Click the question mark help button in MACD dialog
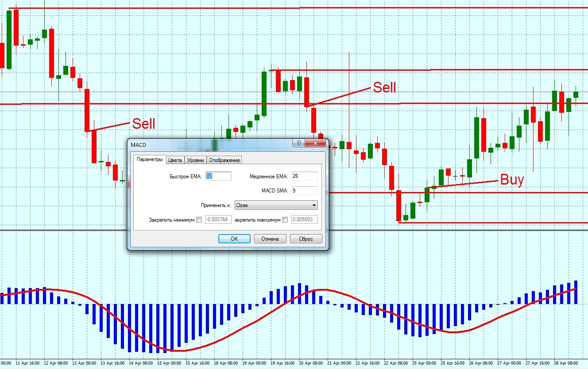 tap(299, 143)
